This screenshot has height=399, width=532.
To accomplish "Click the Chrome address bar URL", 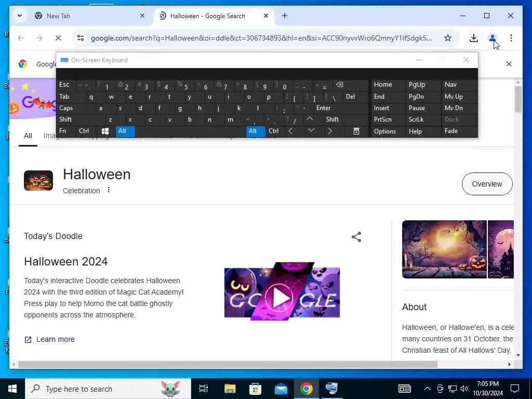I will tap(261, 38).
